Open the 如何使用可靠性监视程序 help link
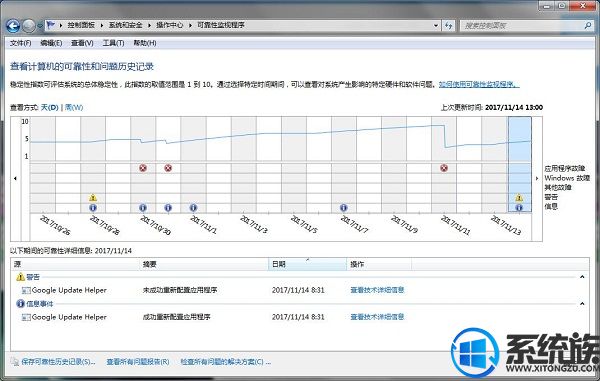The width and height of the screenshot is (600, 381). coord(479,85)
